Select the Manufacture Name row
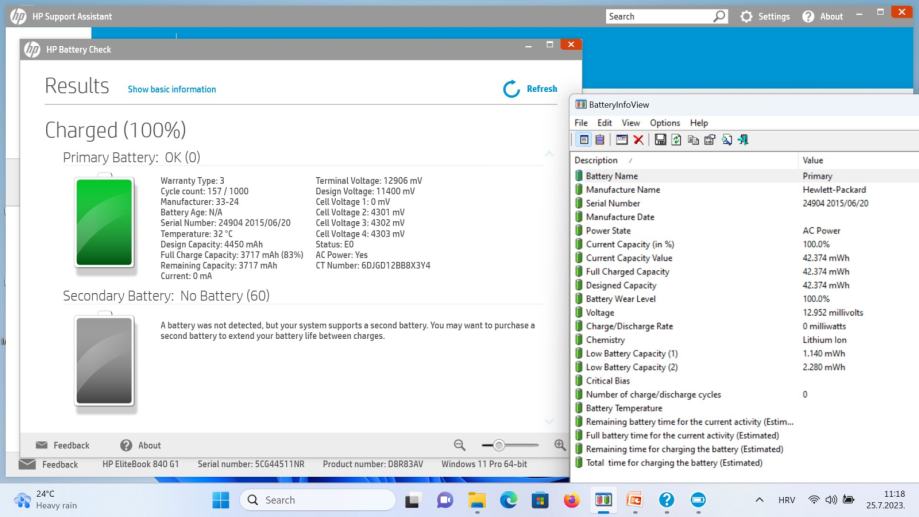 point(745,189)
